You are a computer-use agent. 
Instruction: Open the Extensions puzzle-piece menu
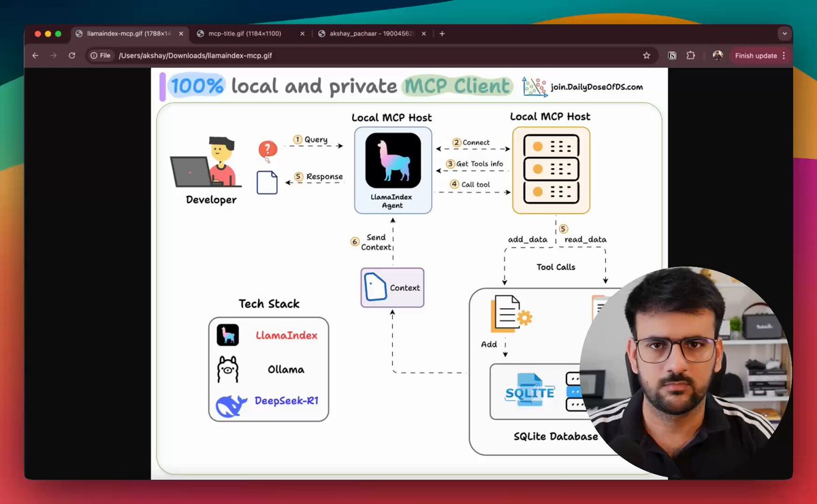[690, 56]
